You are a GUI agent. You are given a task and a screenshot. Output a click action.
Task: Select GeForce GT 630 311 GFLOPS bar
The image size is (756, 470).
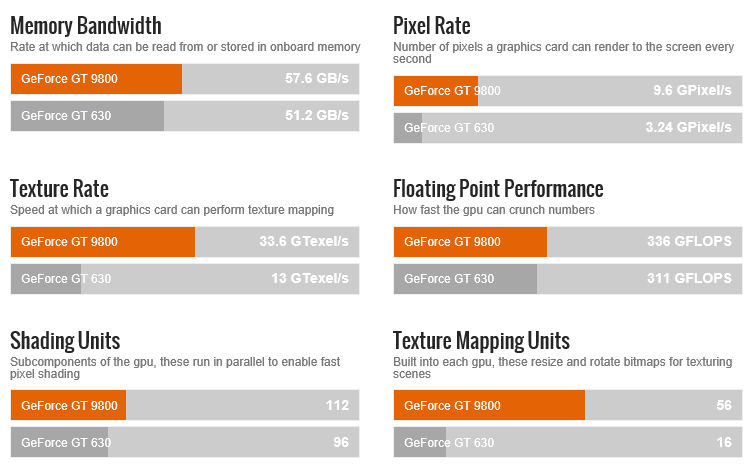click(568, 279)
